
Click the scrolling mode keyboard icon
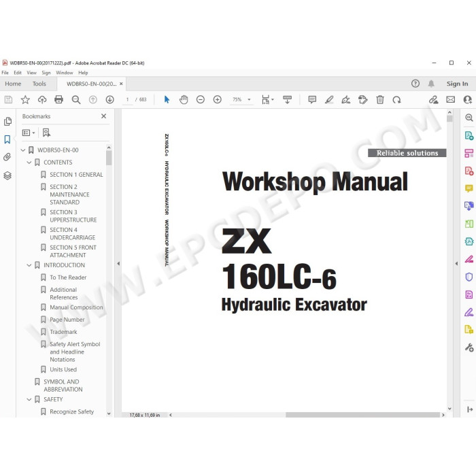tap(287, 99)
